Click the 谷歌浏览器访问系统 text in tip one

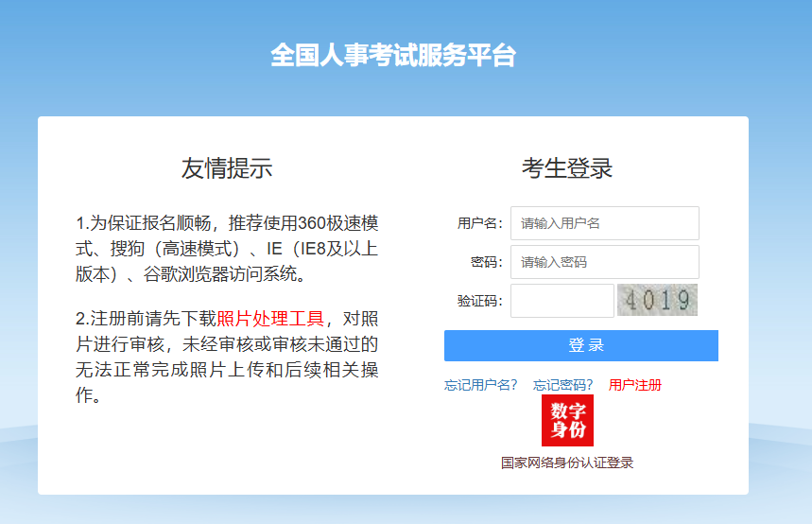(x=224, y=275)
